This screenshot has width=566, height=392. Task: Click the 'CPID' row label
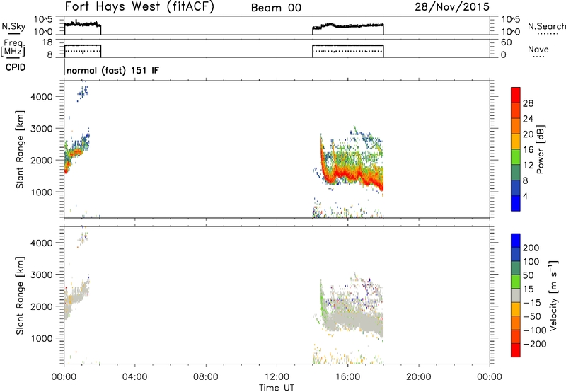pyautogui.click(x=16, y=67)
